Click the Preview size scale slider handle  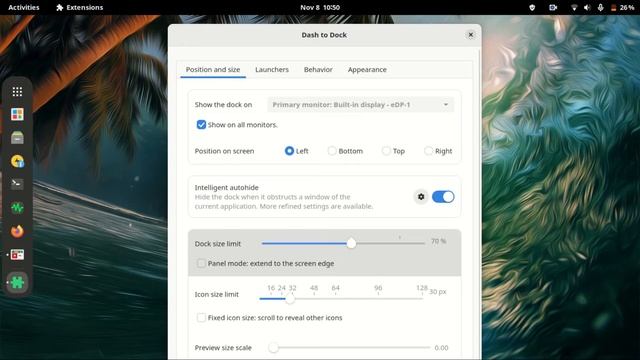pos(273,348)
